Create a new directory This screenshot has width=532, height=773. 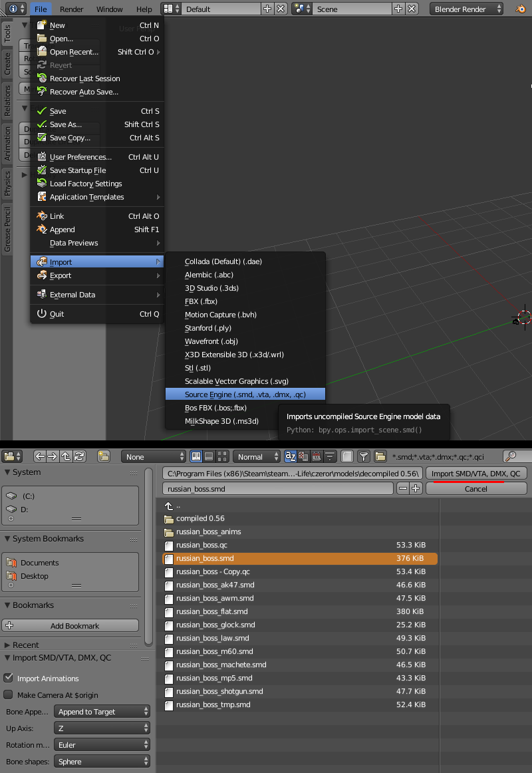(104, 456)
